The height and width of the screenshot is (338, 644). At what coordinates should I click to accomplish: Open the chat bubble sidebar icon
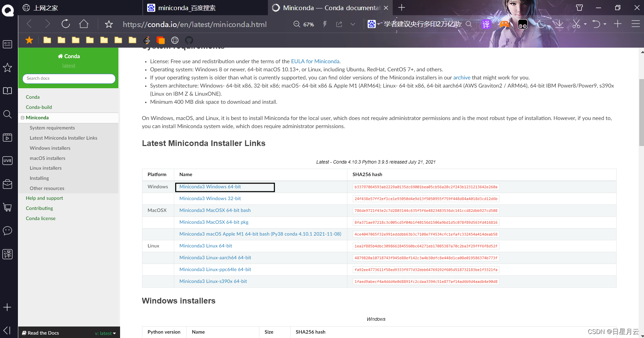(7, 231)
